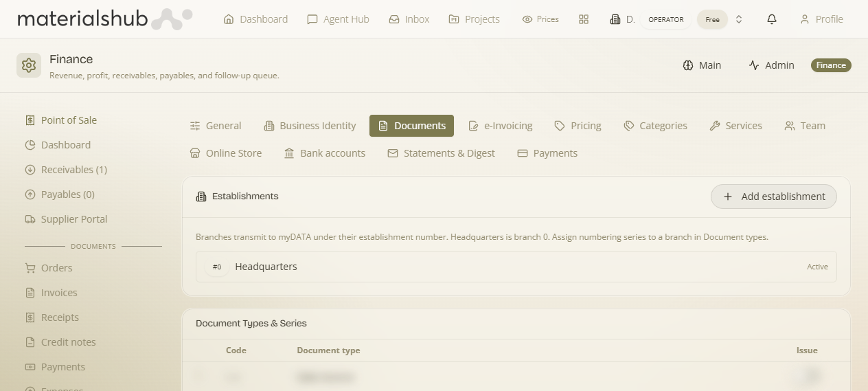The width and height of the screenshot is (868, 391).
Task: Open Point of Sale in sidebar
Action: point(60,120)
